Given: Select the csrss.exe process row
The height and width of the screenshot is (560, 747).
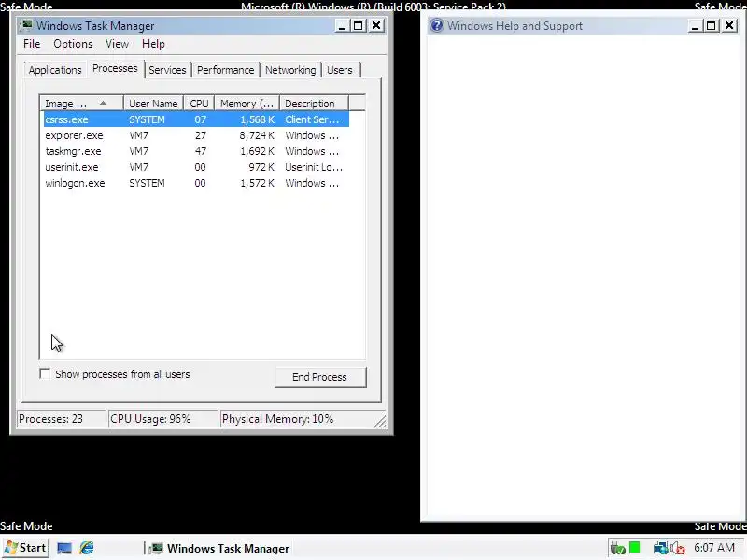Looking at the screenshot, I should coord(196,119).
